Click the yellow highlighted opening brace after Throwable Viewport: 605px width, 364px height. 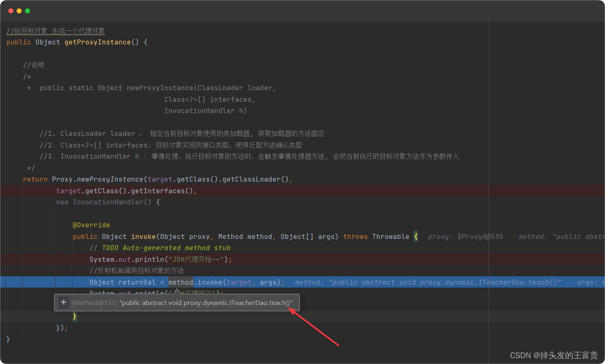(x=416, y=236)
